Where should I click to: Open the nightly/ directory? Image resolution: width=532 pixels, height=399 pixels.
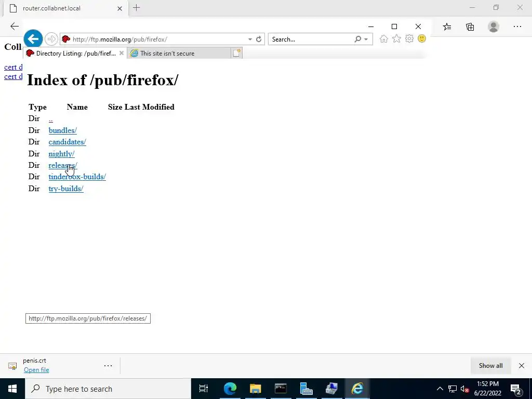61,154
